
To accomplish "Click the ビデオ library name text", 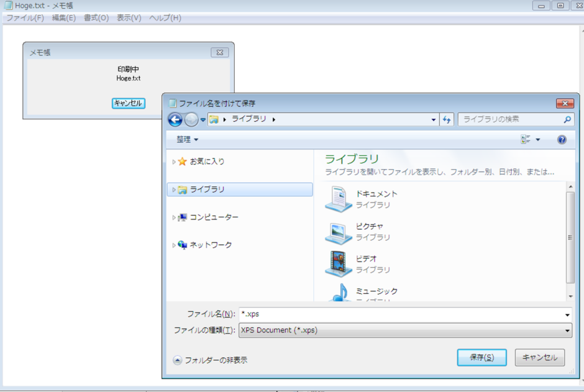I will click(367, 258).
